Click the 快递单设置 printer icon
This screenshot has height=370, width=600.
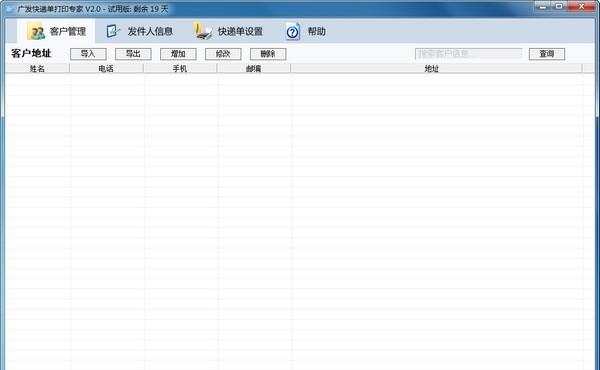203,31
